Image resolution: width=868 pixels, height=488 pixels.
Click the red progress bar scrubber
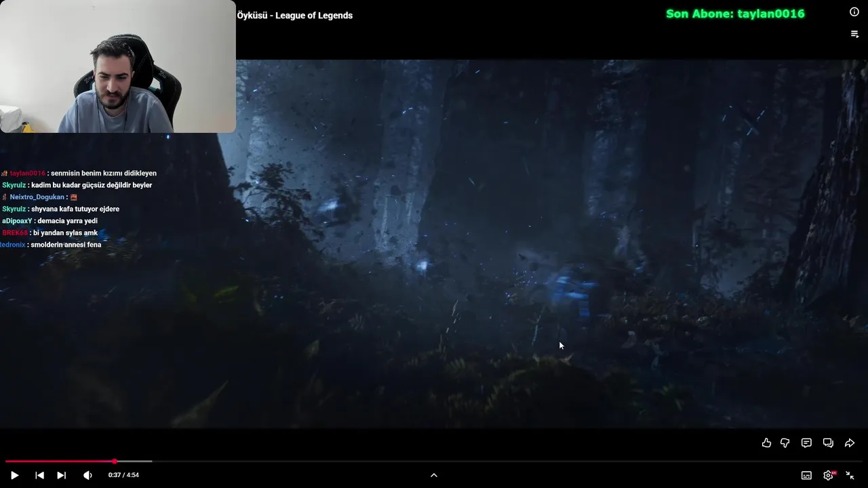coord(115,462)
